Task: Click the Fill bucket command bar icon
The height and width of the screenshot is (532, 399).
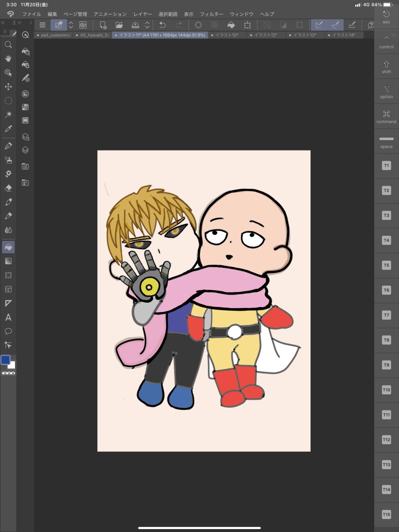Action: (x=231, y=25)
